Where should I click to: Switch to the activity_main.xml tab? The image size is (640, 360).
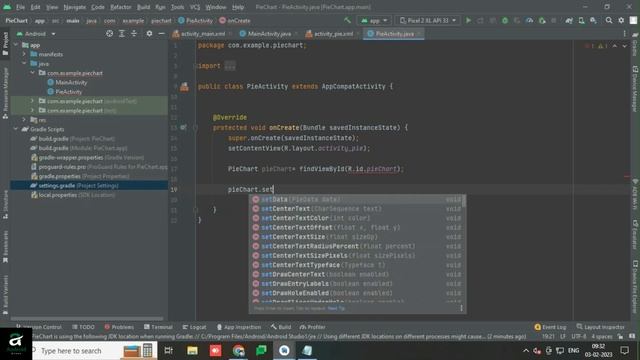(202, 34)
